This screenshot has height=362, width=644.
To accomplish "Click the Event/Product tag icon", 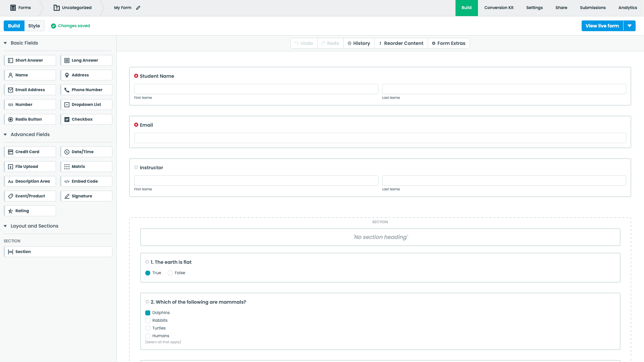I will click(10, 196).
